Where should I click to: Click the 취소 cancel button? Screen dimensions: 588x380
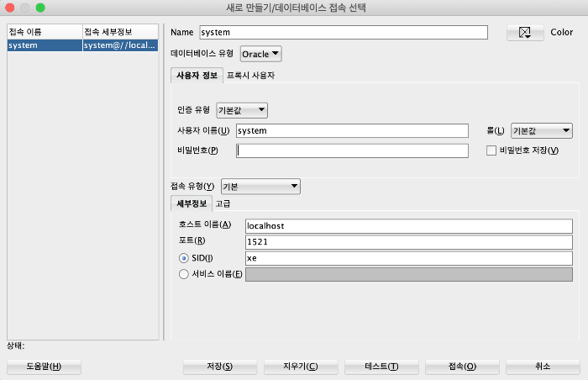tap(543, 367)
